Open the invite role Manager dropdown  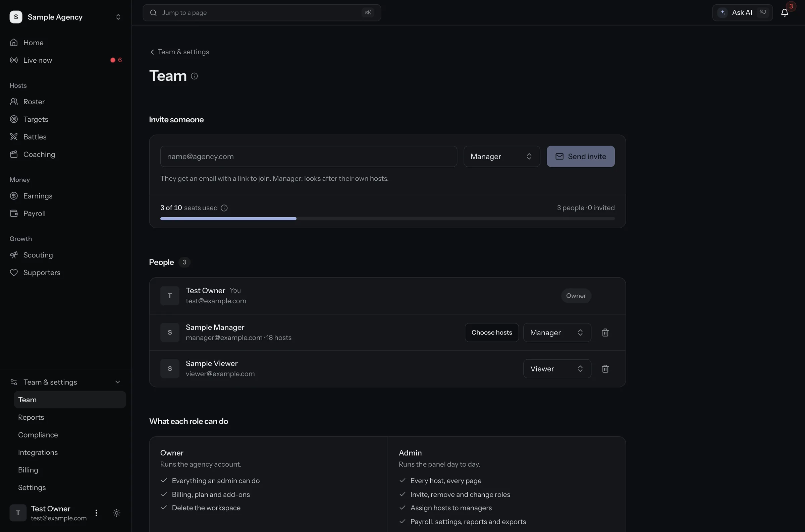501,157
